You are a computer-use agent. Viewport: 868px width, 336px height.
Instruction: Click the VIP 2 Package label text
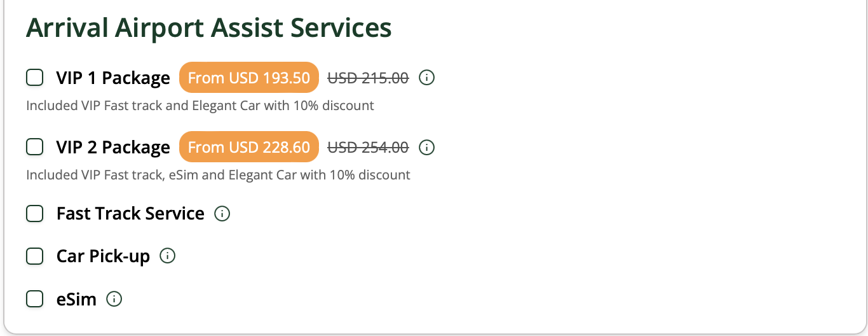113,148
